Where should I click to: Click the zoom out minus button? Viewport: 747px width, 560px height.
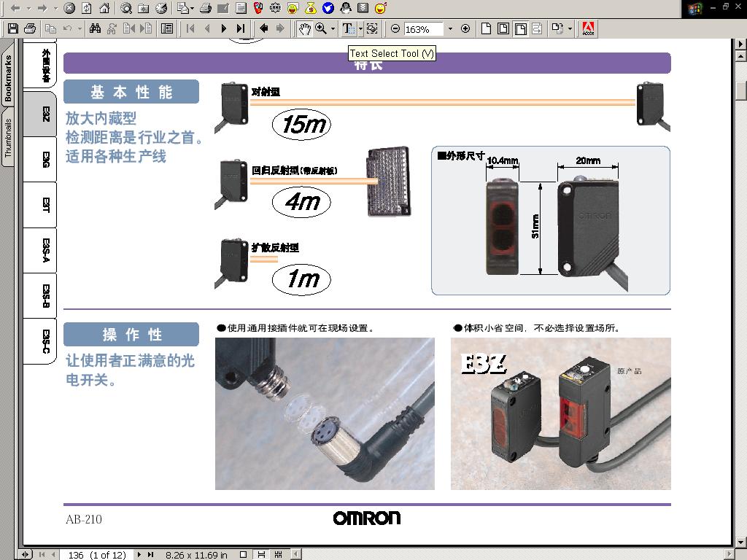click(395, 29)
